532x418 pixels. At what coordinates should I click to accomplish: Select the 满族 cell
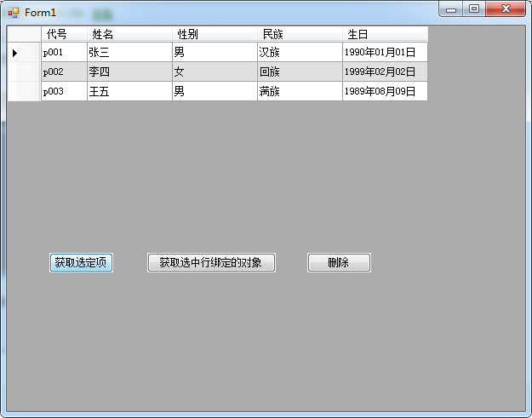pyautogui.click(x=300, y=91)
